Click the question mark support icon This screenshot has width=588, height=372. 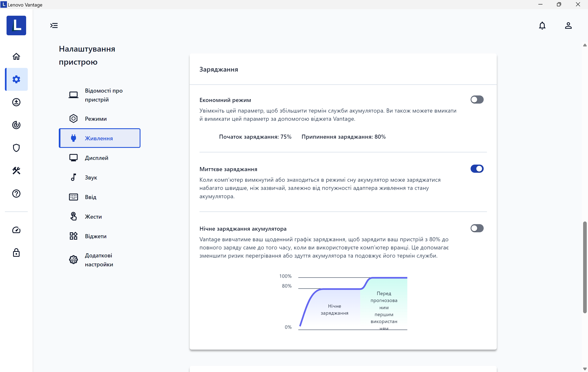[16, 193]
